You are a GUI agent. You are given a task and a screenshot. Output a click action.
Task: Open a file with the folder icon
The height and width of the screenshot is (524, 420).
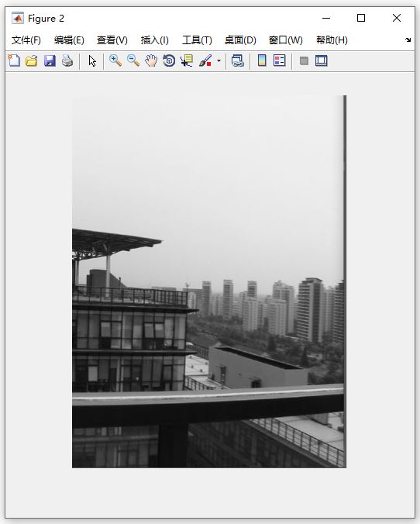pos(32,60)
